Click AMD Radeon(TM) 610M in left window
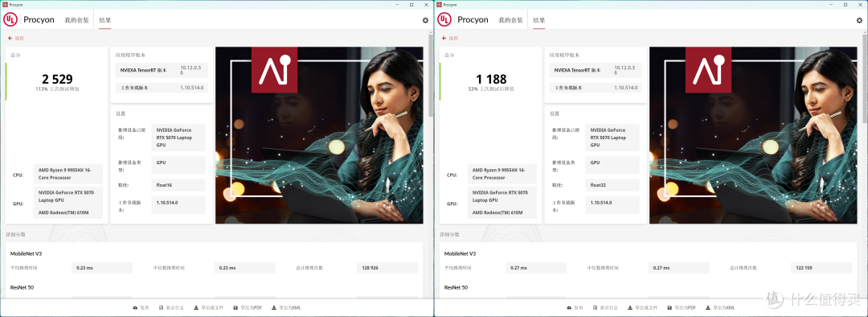Screen dimensions: 868x317 click(63, 213)
